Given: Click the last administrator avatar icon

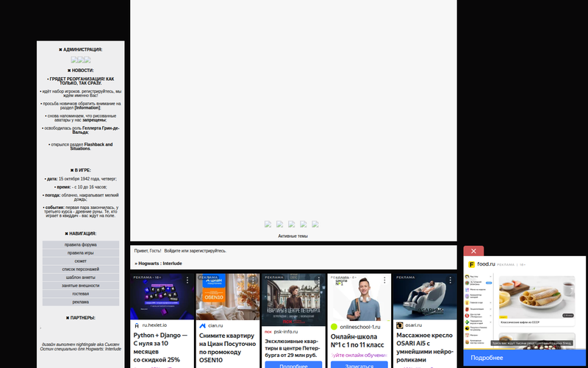Looking at the screenshot, I should 87,60.
